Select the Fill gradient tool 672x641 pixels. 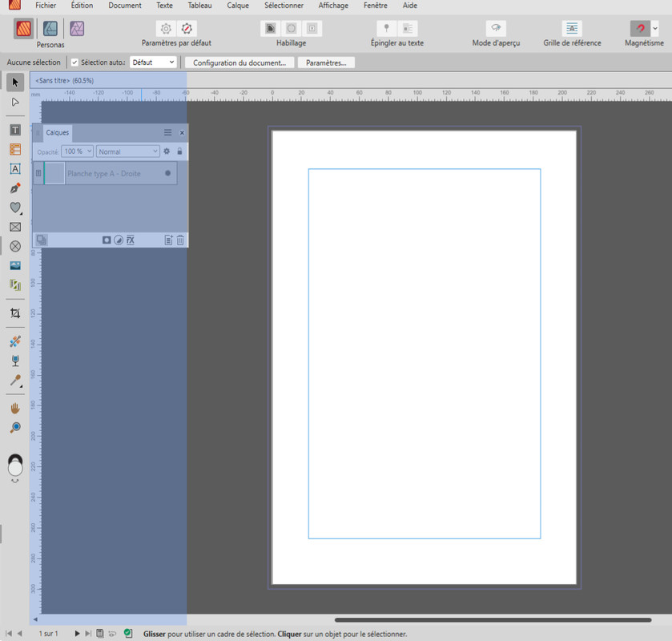coord(15,341)
